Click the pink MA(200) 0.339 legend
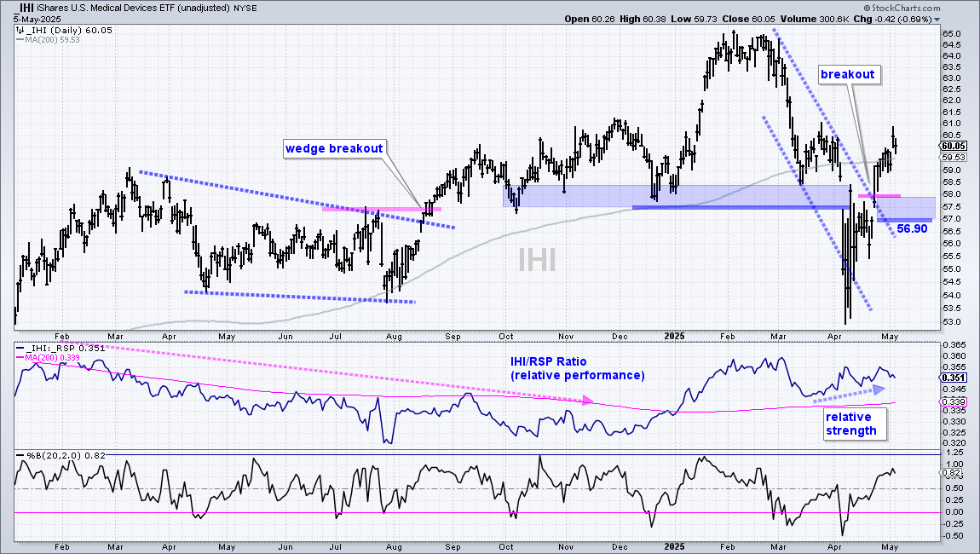The height and width of the screenshot is (554, 980). click(49, 358)
